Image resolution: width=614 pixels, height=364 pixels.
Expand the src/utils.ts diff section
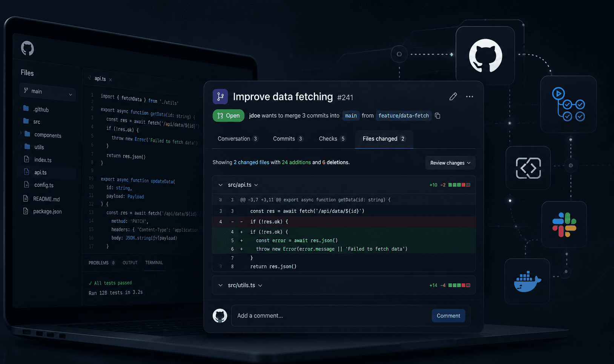tap(220, 285)
